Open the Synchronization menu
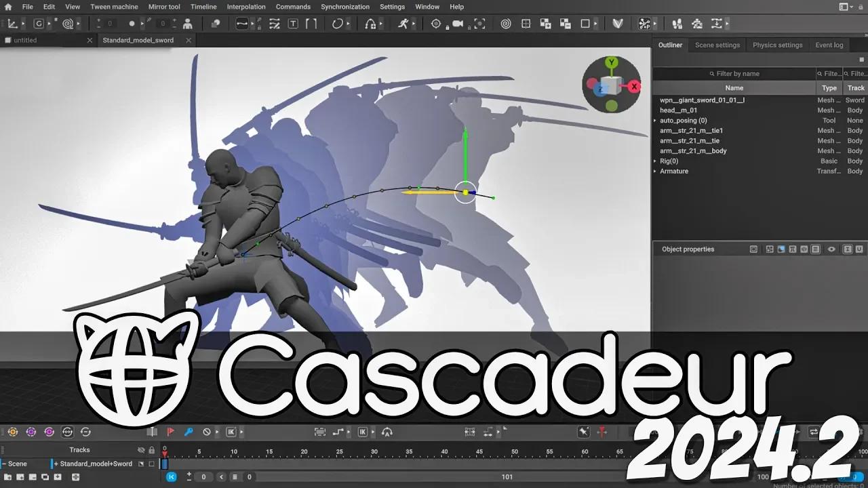This screenshot has height=488, width=868. pyautogui.click(x=345, y=7)
